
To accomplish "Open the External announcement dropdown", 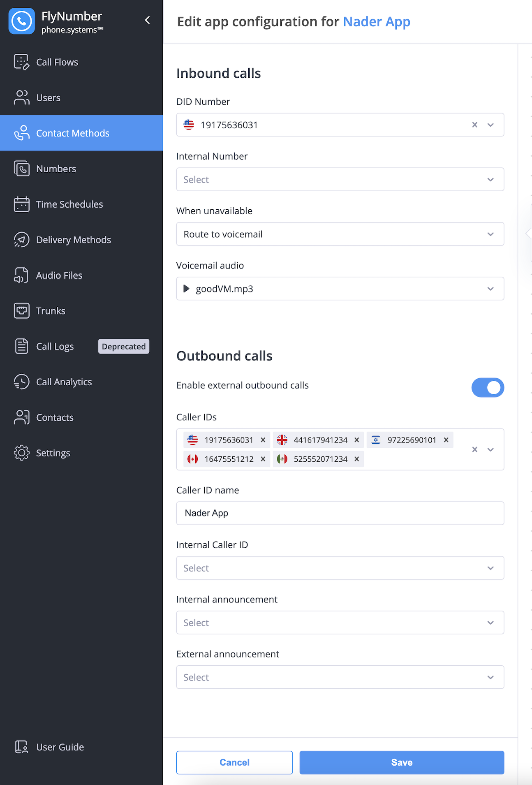I will pyautogui.click(x=340, y=677).
